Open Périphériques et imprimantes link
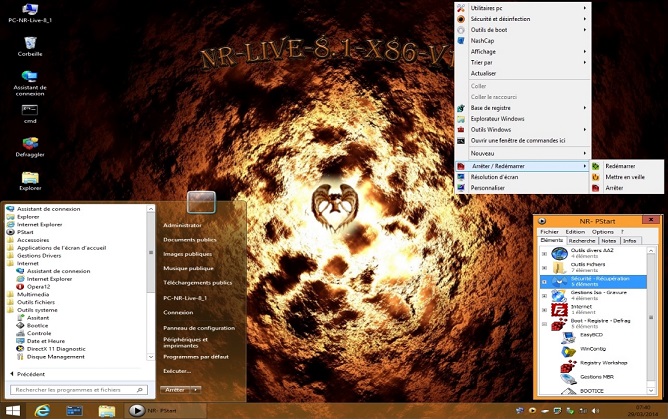The height and width of the screenshot is (419, 668). [x=185, y=343]
